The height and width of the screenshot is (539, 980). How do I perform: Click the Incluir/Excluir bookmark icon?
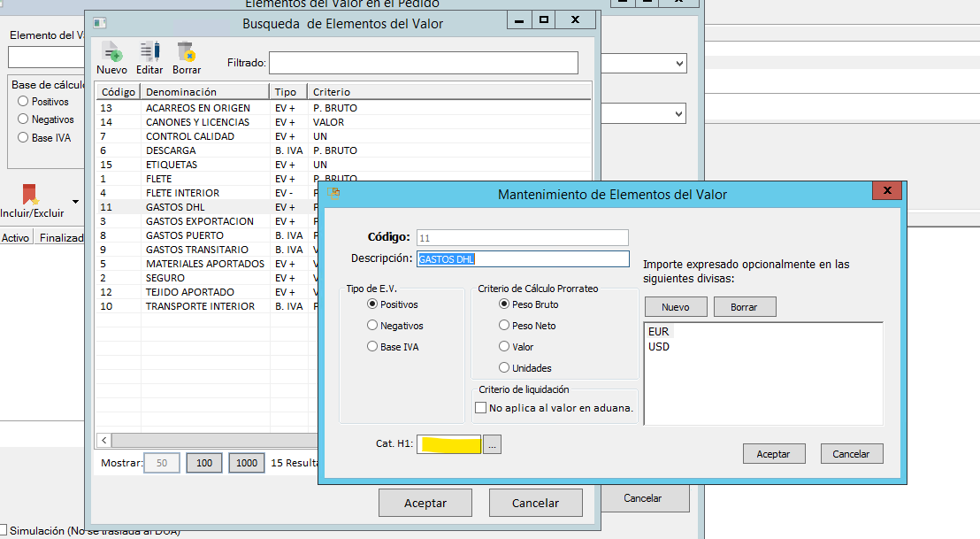tap(30, 195)
